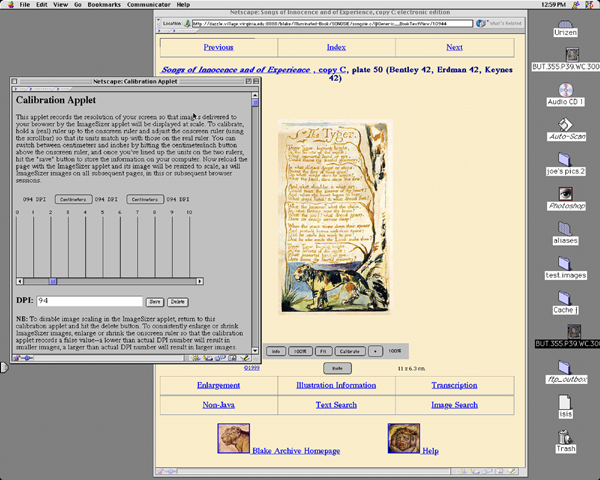Open the Transcription link
600x480 pixels.
[454, 385]
